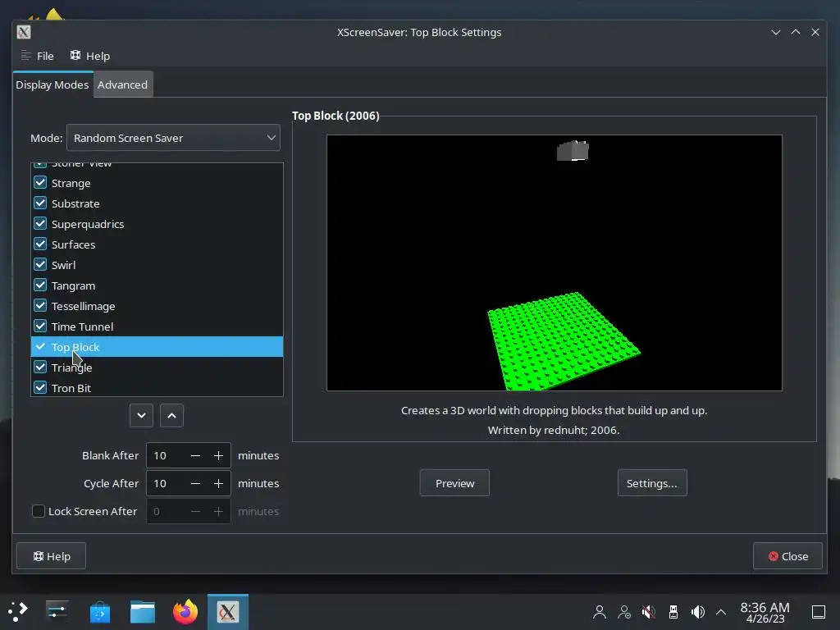Uncheck the Strange screensaver checkbox
This screenshot has height=630, width=840.
coord(40,183)
